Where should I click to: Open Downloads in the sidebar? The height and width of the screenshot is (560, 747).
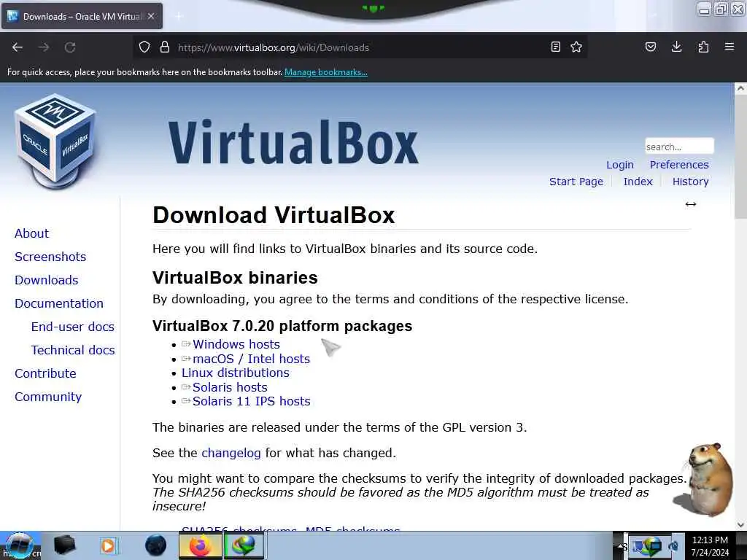pyautogui.click(x=46, y=280)
